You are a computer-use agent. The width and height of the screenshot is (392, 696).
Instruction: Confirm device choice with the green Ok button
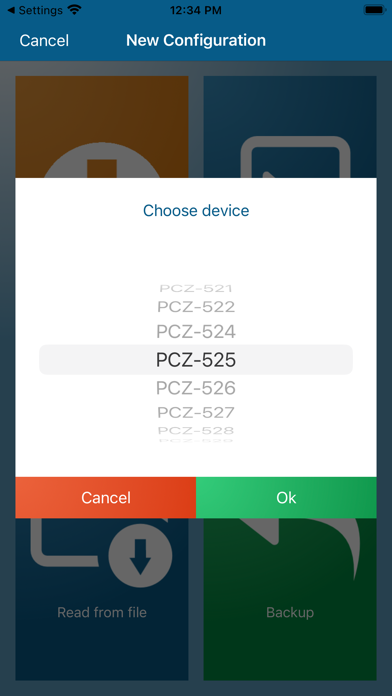point(286,498)
